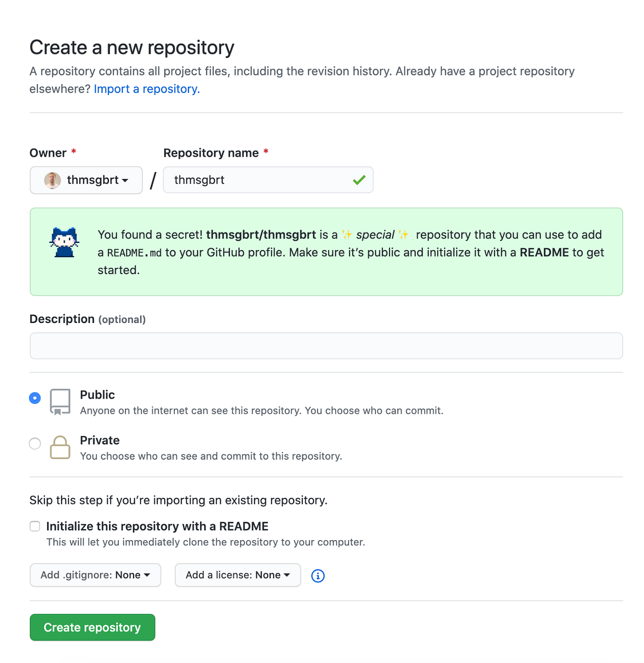644x663 pixels.
Task: Click the red asterisk next to Repository name
Action: click(266, 152)
